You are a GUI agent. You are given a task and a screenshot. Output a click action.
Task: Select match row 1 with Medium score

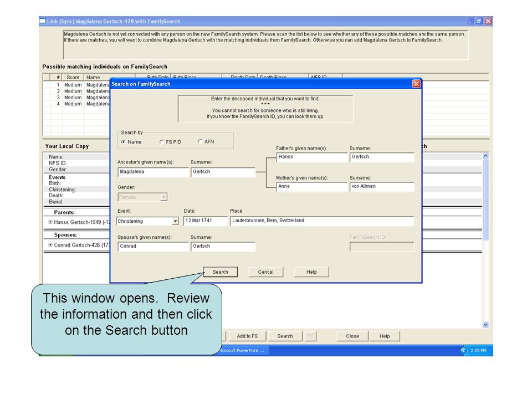(x=76, y=85)
